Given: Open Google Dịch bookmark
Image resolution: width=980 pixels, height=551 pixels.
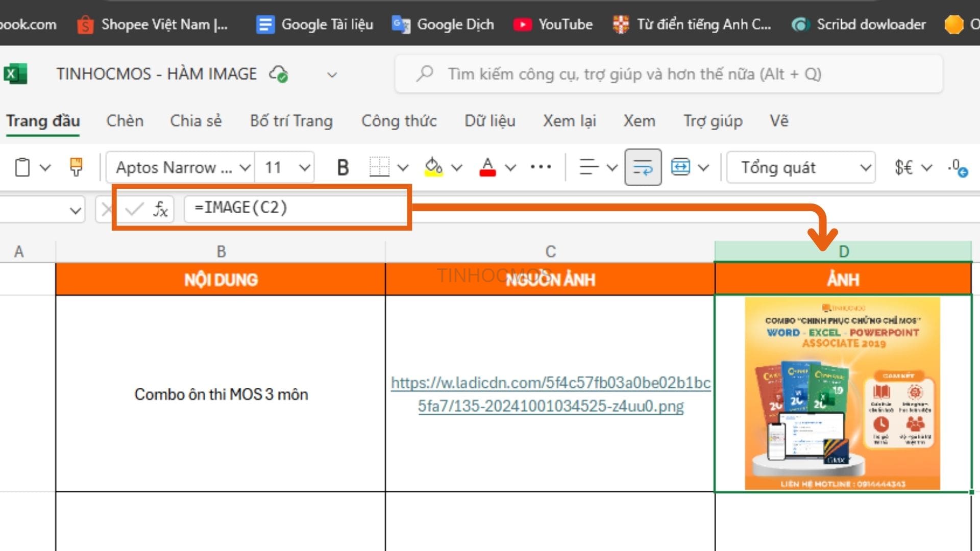Looking at the screenshot, I should point(443,24).
